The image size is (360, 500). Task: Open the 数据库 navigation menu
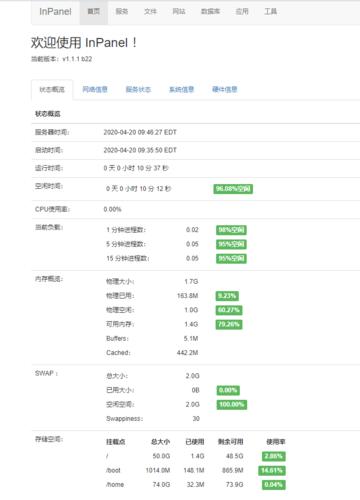tap(210, 12)
